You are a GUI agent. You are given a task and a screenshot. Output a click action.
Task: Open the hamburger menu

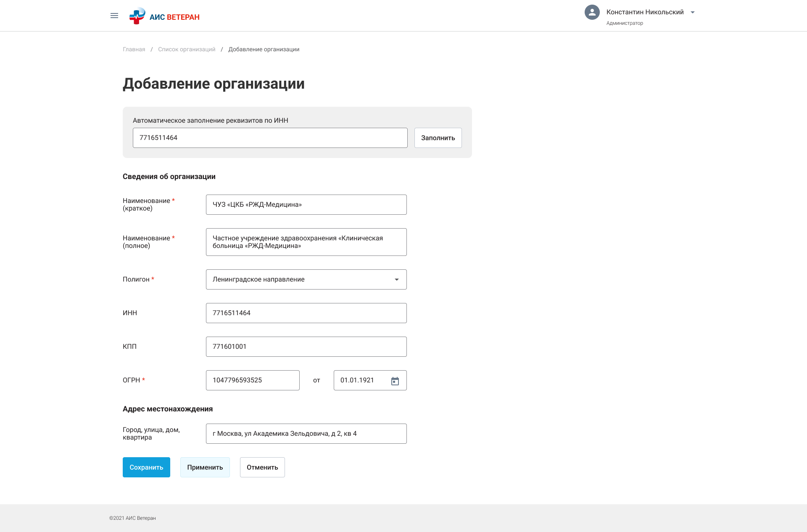pos(114,16)
